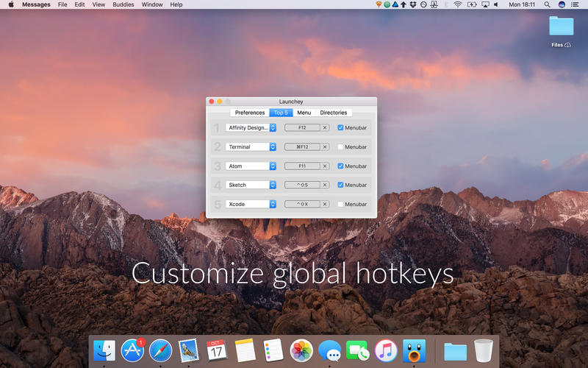Viewport: 588px width, 368px height.
Task: Click the Sketch diamond menu bar icon
Action: click(x=379, y=4)
